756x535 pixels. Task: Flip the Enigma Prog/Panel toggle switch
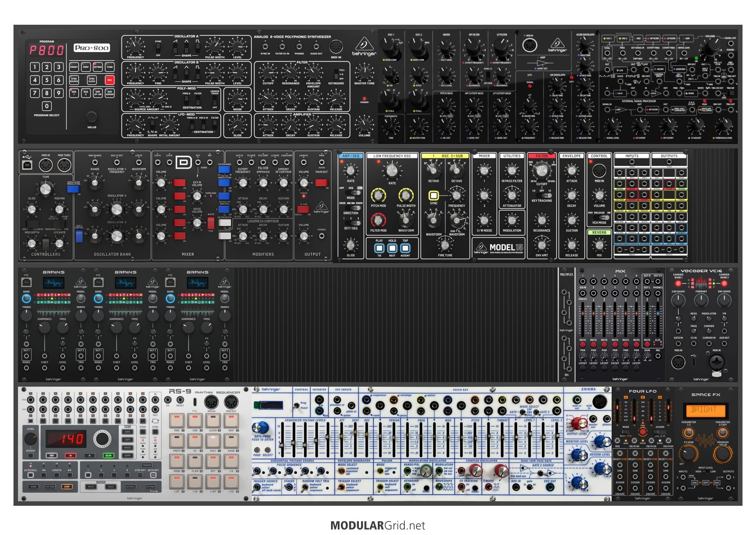click(x=296, y=406)
